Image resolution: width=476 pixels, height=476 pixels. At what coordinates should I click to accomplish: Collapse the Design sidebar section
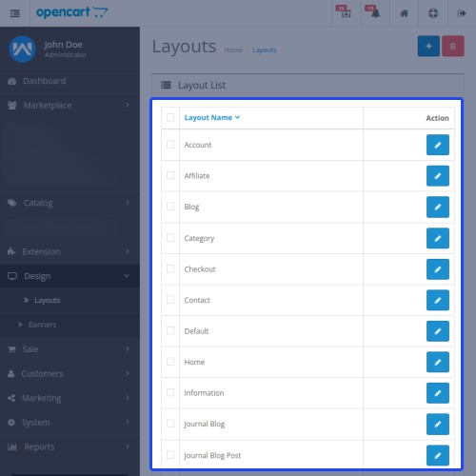coord(69,276)
